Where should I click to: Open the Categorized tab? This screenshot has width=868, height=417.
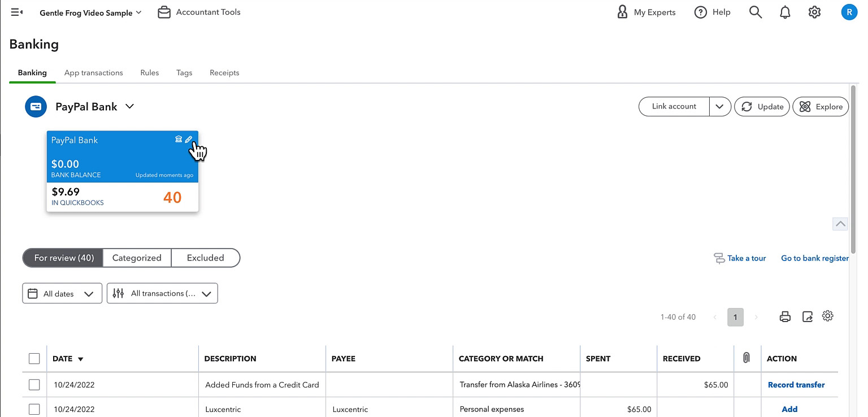point(137,258)
